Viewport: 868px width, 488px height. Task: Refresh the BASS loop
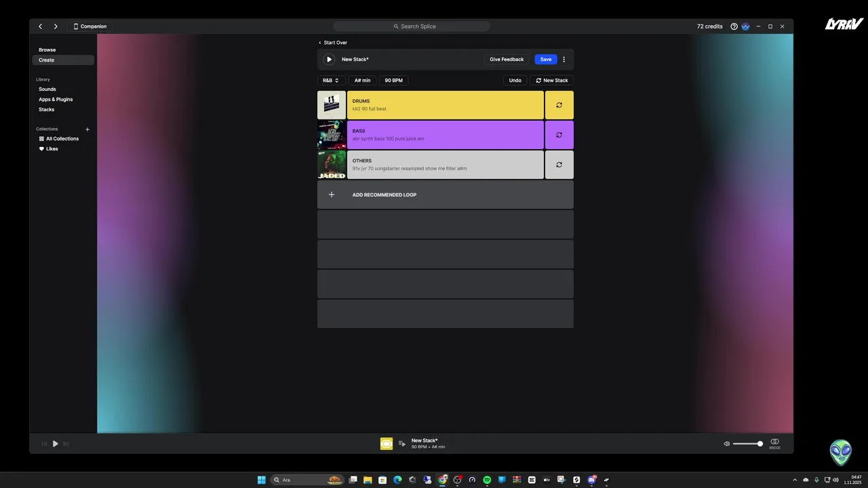click(x=559, y=135)
